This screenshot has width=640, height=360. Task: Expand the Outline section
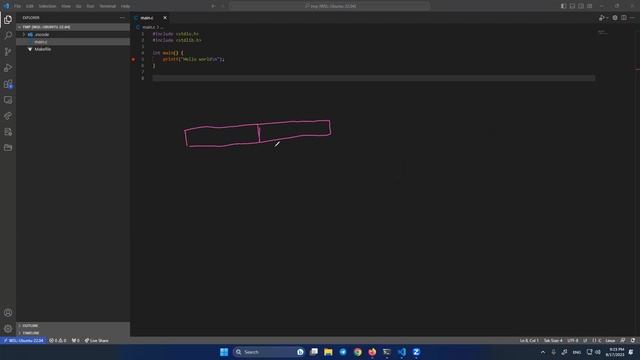click(x=73, y=326)
